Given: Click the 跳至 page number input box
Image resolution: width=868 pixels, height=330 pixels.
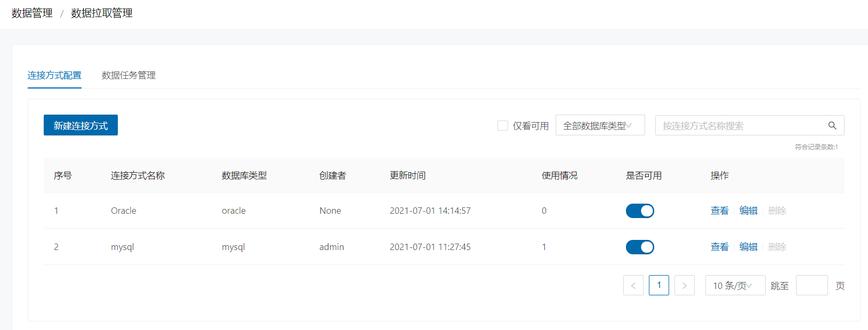Looking at the screenshot, I should coord(811,285).
